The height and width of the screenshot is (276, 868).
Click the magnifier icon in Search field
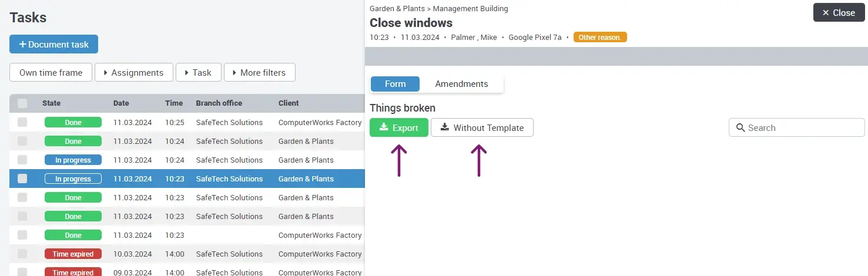(x=740, y=128)
